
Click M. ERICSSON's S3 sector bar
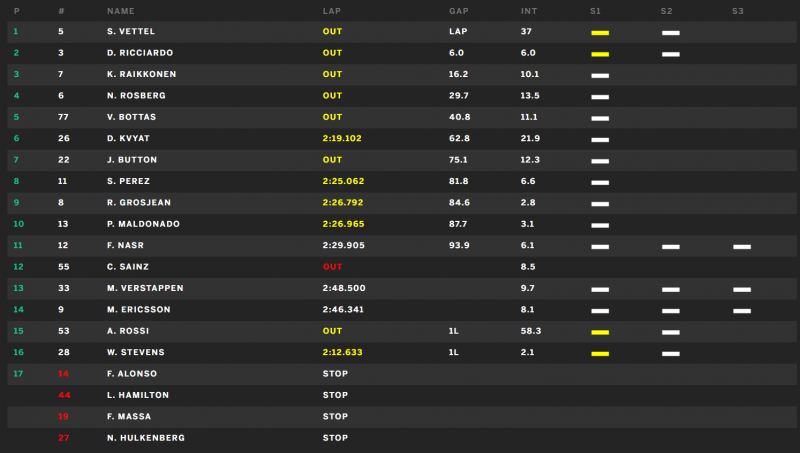742,311
